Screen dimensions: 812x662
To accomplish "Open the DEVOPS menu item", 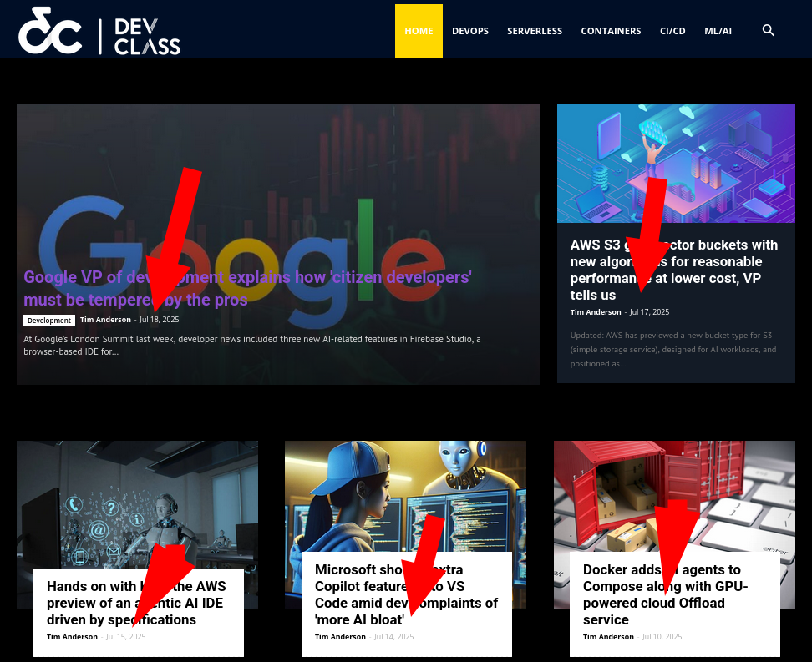I will pyautogui.click(x=469, y=31).
